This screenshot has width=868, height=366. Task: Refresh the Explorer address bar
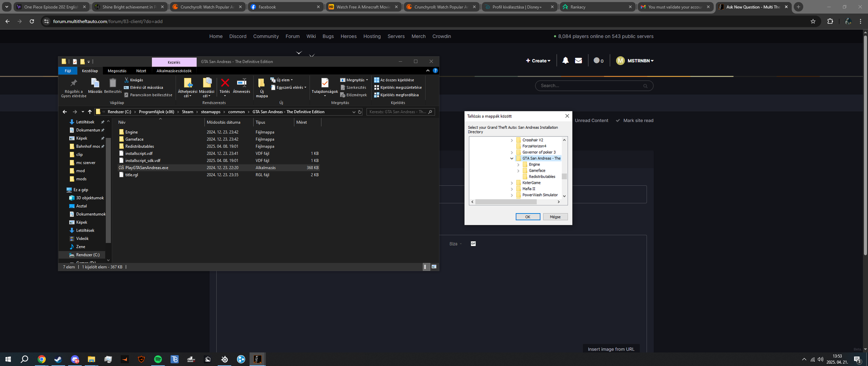pyautogui.click(x=360, y=112)
